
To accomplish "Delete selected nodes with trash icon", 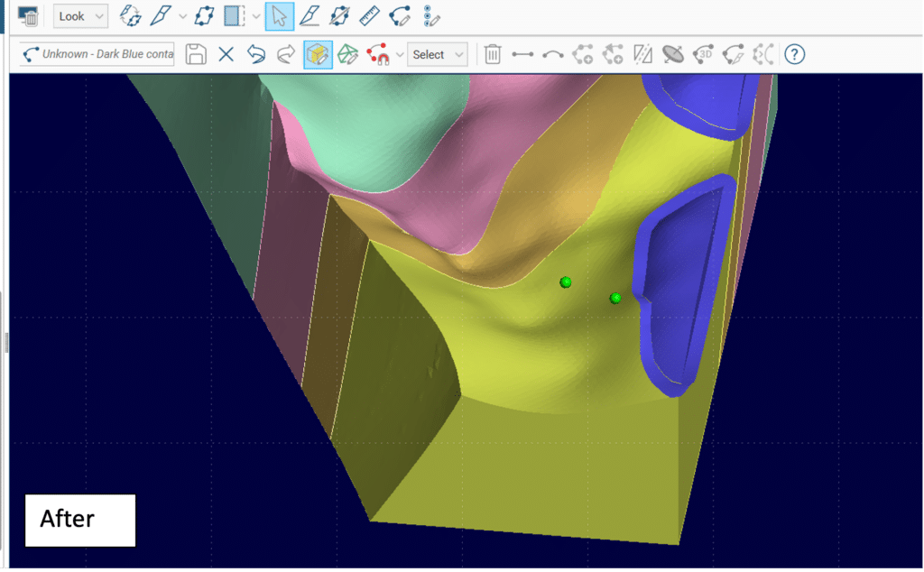I will point(492,54).
